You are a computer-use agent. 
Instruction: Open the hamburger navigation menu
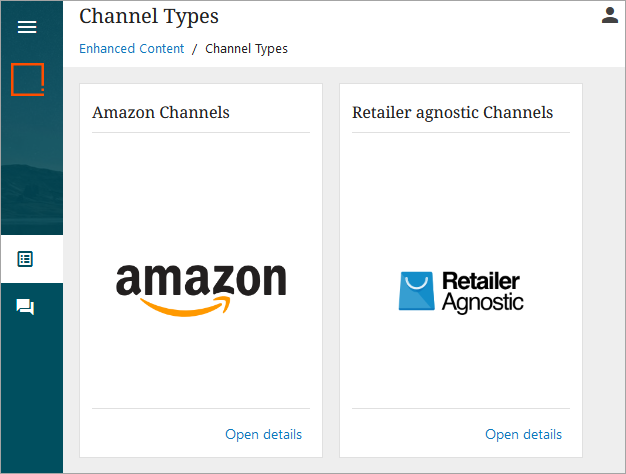pos(27,27)
